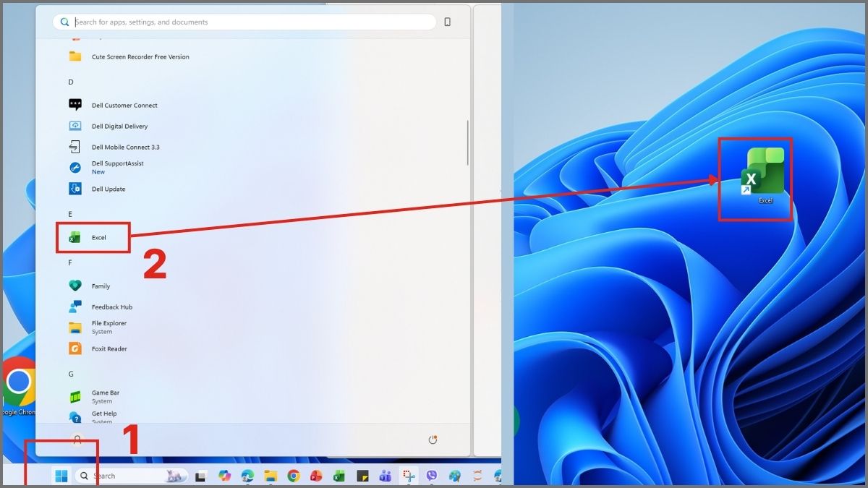Screen dimensions: 868x488
Task: Open Microsoft Edge on the taskbar
Action: pos(247,476)
